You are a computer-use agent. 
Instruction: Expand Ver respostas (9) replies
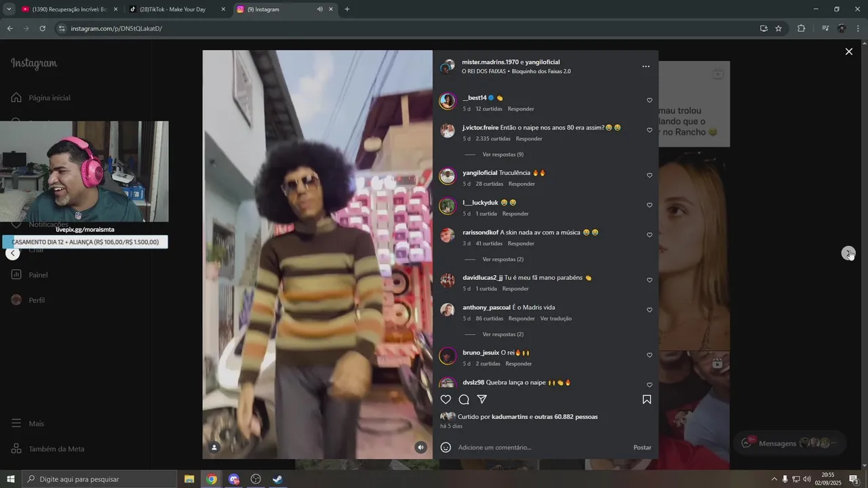[x=502, y=155]
